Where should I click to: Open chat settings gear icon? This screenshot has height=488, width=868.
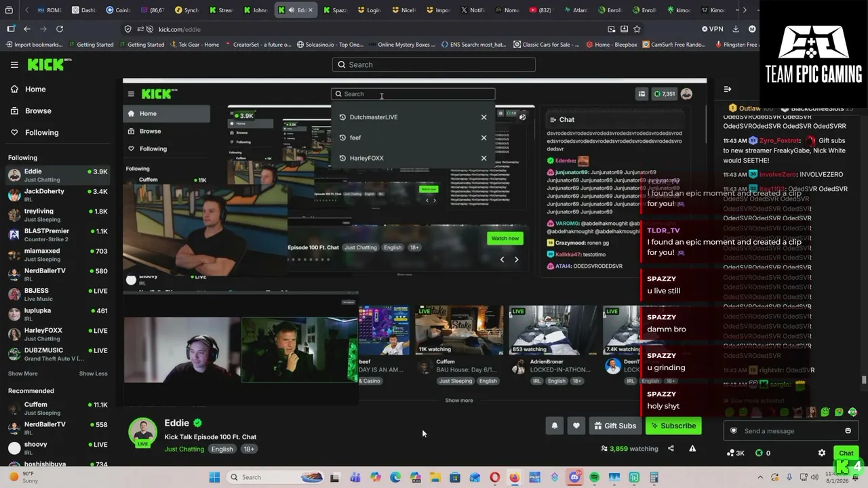[x=822, y=453]
